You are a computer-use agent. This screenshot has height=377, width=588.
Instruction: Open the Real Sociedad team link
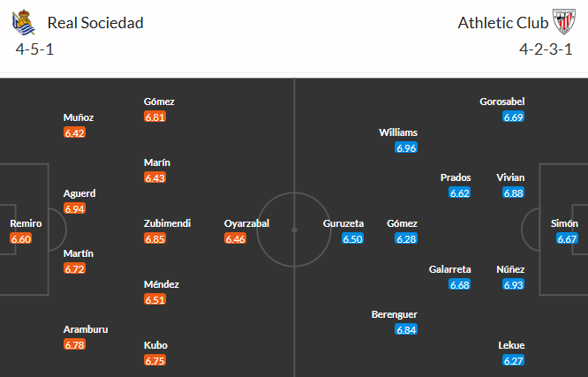click(95, 23)
